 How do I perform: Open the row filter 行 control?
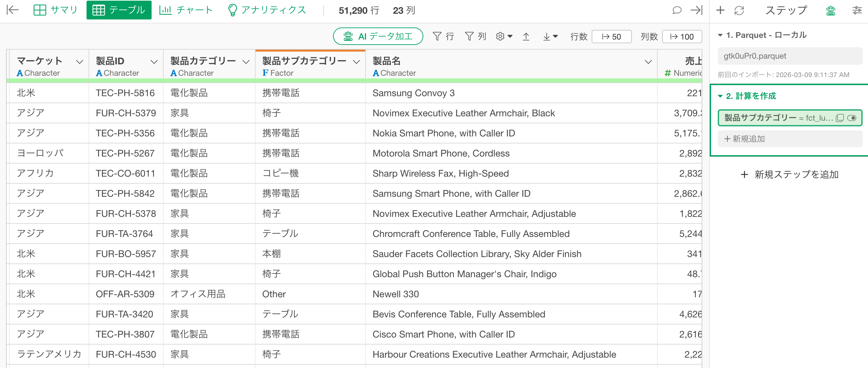(x=443, y=36)
